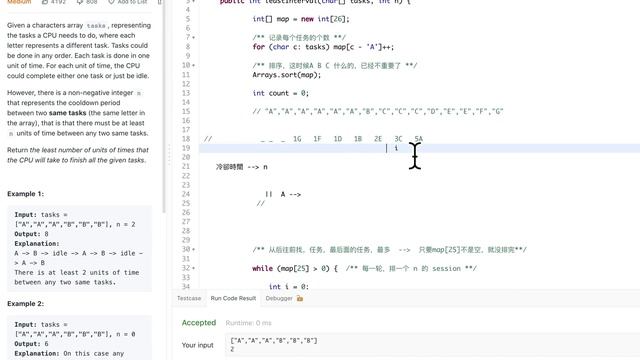Click the italic Return the least number sentence
The height and width of the screenshot is (360, 640).
(x=78, y=155)
